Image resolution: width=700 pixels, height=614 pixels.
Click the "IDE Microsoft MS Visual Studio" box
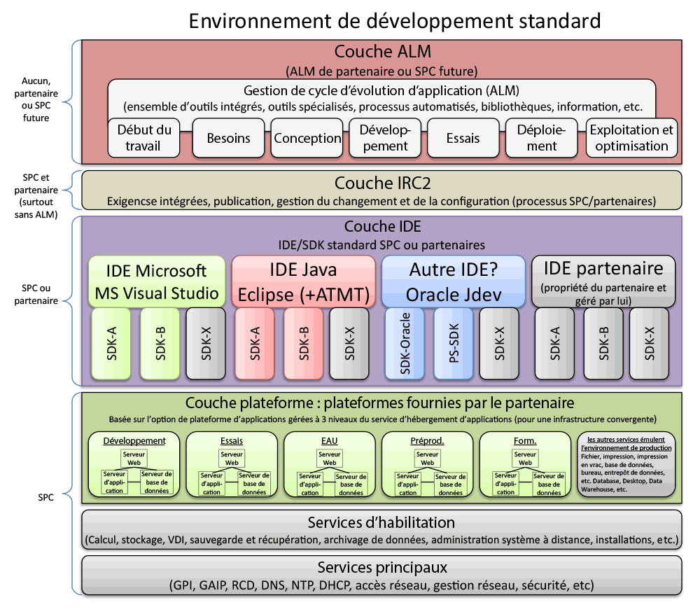(156, 281)
